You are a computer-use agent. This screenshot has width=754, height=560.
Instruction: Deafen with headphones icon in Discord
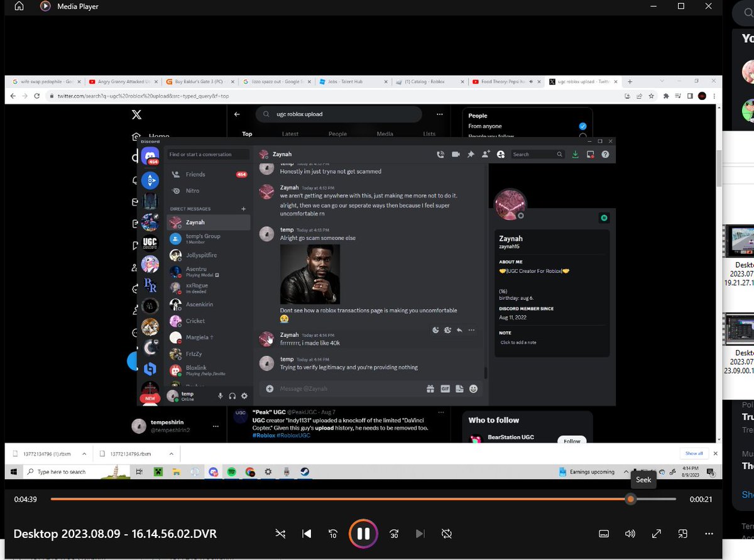(x=232, y=396)
